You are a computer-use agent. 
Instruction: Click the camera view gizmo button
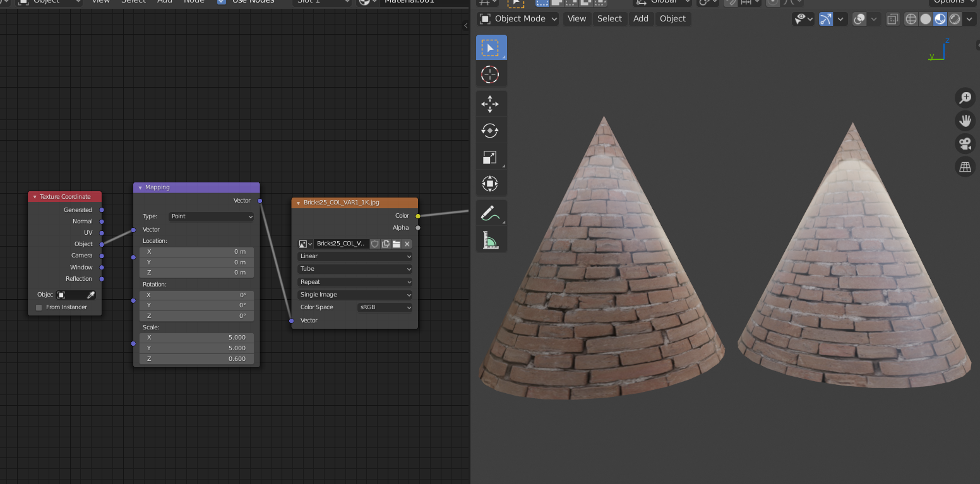pos(965,143)
